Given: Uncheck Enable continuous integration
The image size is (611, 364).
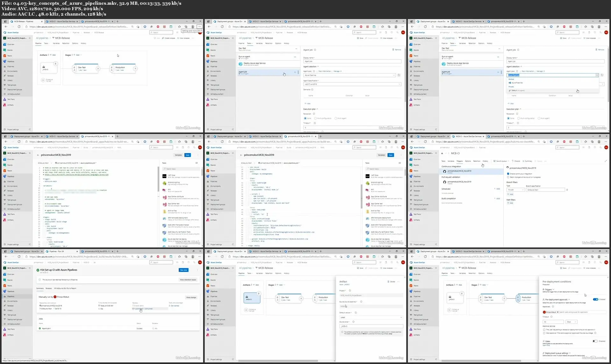Looking at the screenshot, I should [508, 174].
